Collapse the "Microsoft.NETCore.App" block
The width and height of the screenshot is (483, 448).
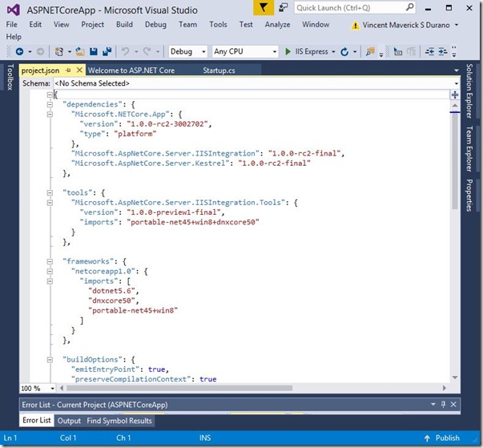click(50, 115)
